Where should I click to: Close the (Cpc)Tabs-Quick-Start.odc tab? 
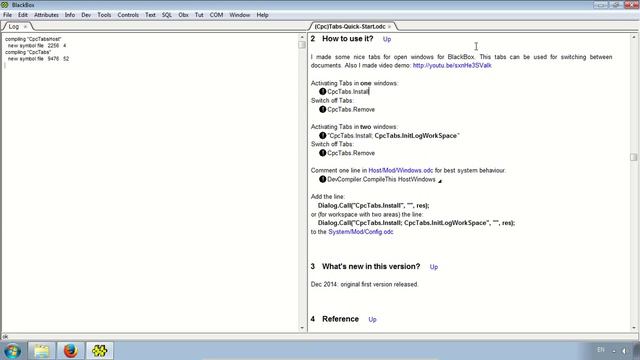point(389,27)
